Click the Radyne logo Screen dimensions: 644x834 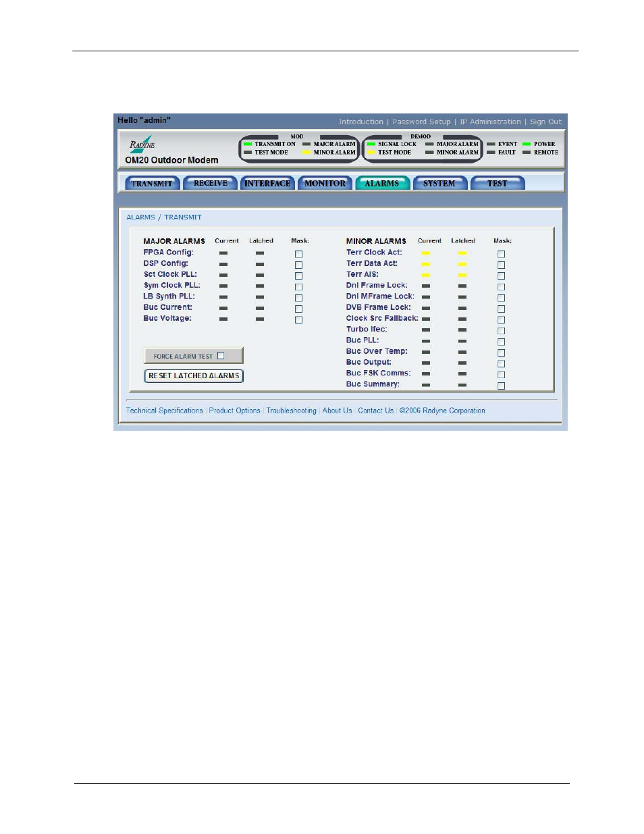[142, 143]
